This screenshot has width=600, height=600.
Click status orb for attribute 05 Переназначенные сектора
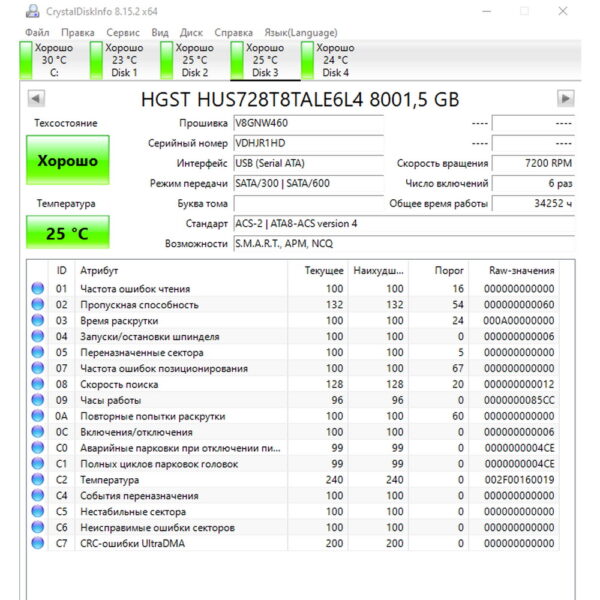(x=38, y=352)
